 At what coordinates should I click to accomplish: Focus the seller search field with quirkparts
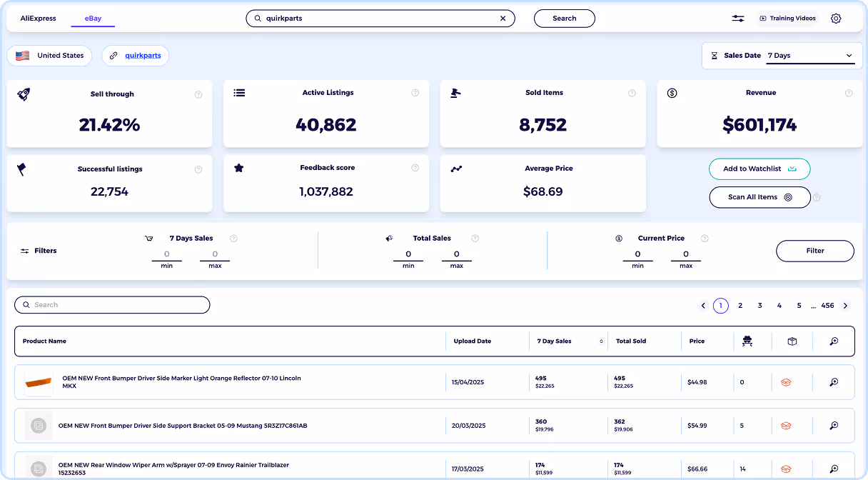380,19
